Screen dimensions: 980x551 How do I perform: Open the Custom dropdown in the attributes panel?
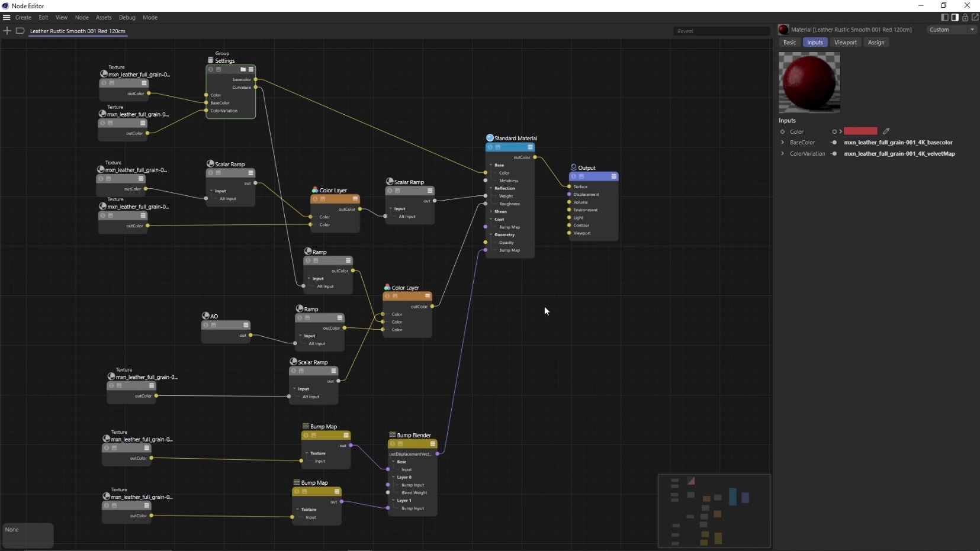click(951, 29)
